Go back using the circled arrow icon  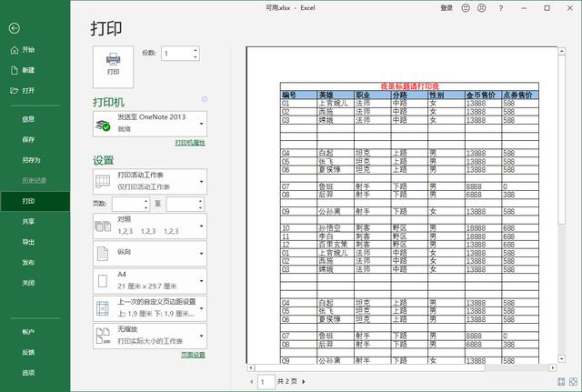(x=15, y=28)
